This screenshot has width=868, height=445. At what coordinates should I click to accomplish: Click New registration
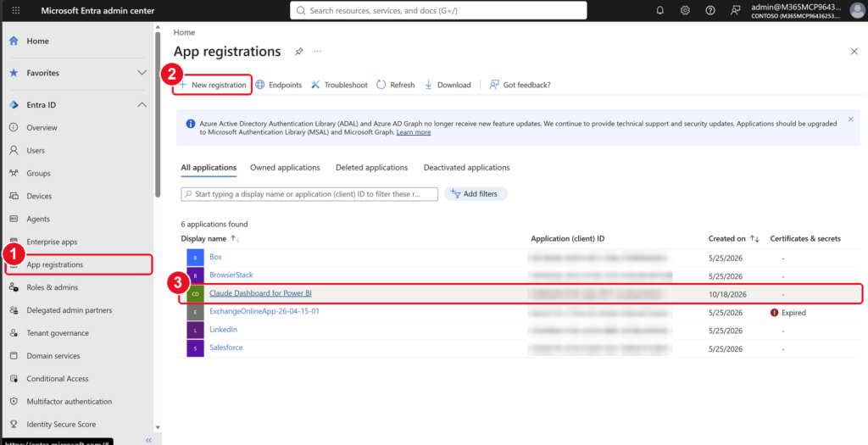pos(213,85)
